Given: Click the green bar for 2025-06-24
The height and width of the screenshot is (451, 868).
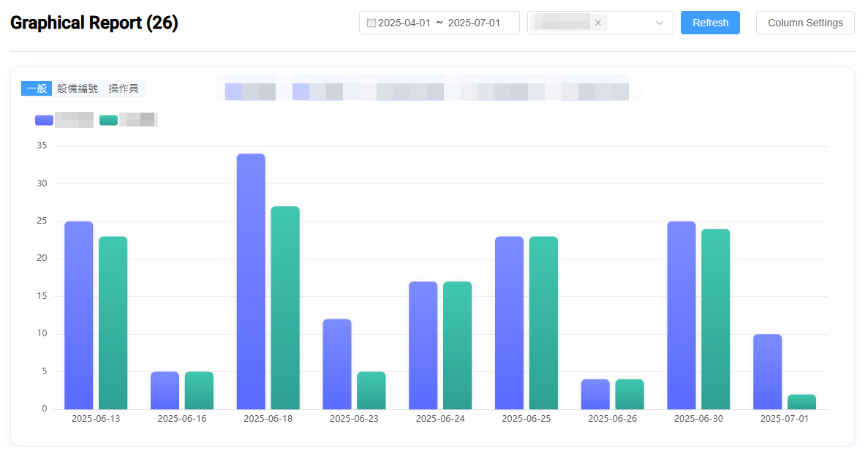Looking at the screenshot, I should tap(457, 345).
